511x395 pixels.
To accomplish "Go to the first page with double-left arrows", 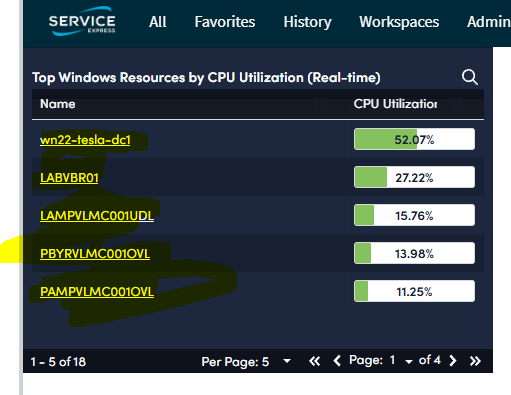I will click(x=314, y=361).
